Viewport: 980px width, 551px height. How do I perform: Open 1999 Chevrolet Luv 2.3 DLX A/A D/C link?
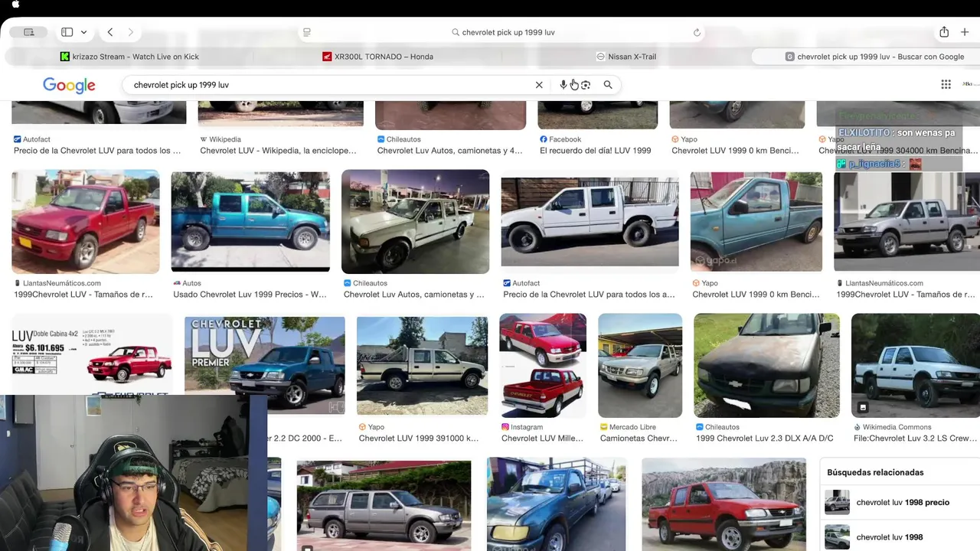(764, 439)
